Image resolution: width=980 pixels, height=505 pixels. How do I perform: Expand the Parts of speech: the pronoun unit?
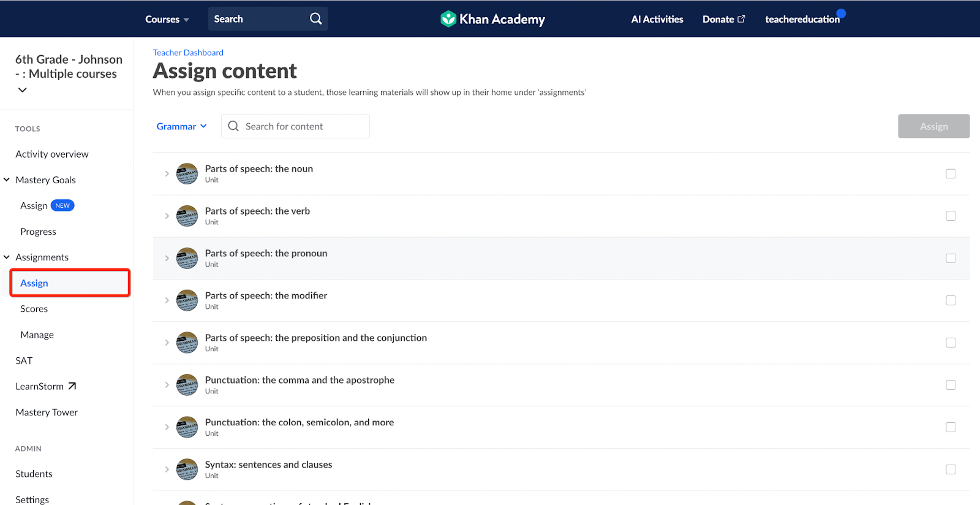point(167,258)
